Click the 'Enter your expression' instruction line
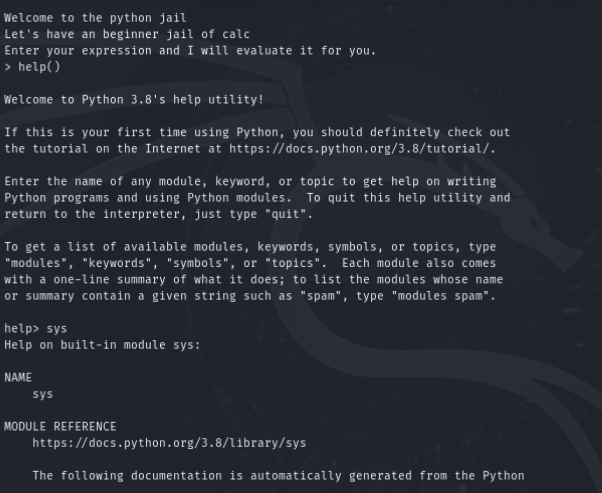The width and height of the screenshot is (602, 493). (190, 51)
